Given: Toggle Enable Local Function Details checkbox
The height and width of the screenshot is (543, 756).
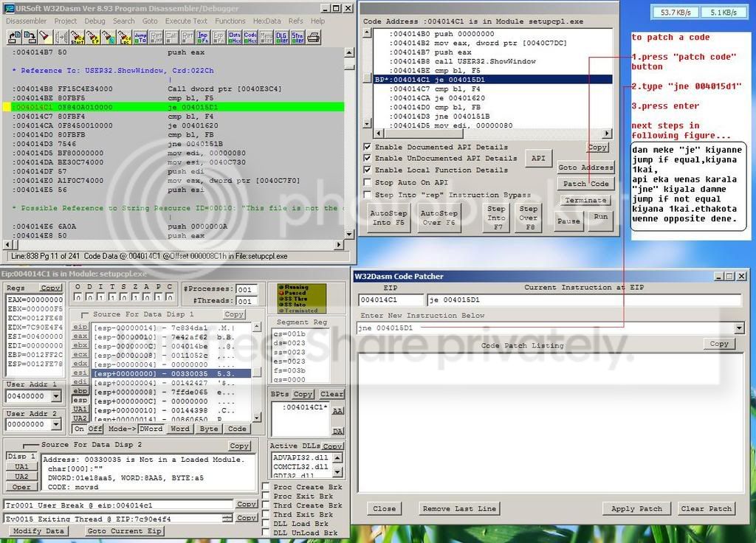Looking at the screenshot, I should 368,170.
